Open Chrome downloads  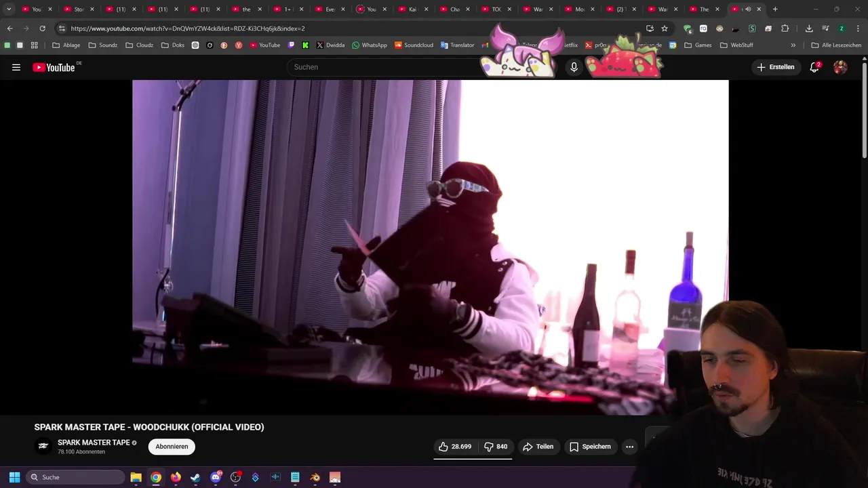point(809,28)
